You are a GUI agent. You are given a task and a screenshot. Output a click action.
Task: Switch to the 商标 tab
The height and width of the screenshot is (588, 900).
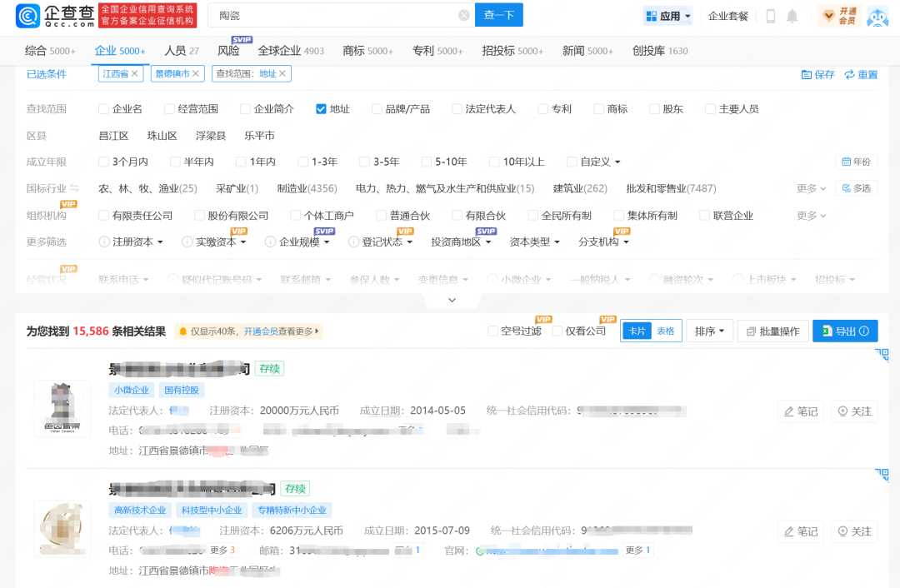(367, 51)
